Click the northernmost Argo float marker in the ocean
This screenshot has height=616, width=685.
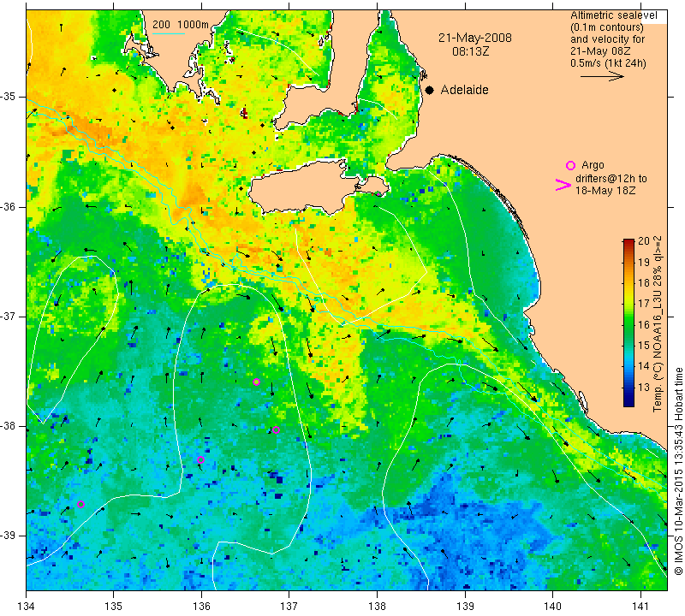click(256, 382)
